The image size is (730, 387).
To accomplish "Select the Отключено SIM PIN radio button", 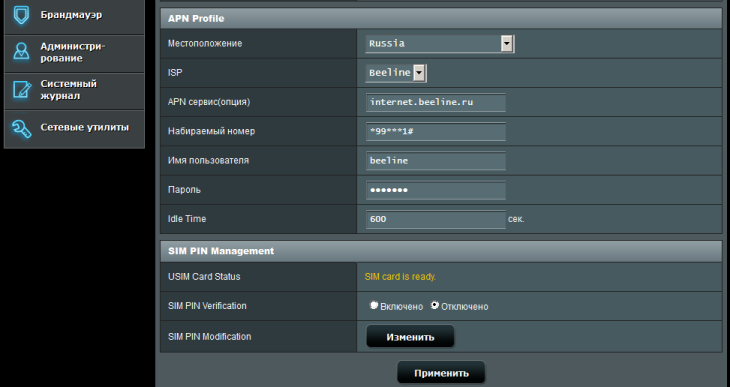I will (434, 306).
